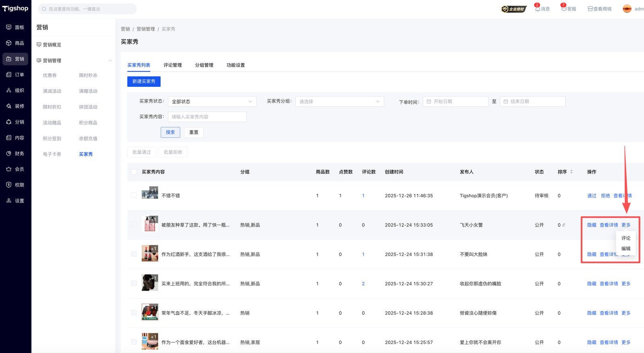Click the 面板 dashboard icon in sidebar
The width and height of the screenshot is (644, 353).
[x=9, y=27]
